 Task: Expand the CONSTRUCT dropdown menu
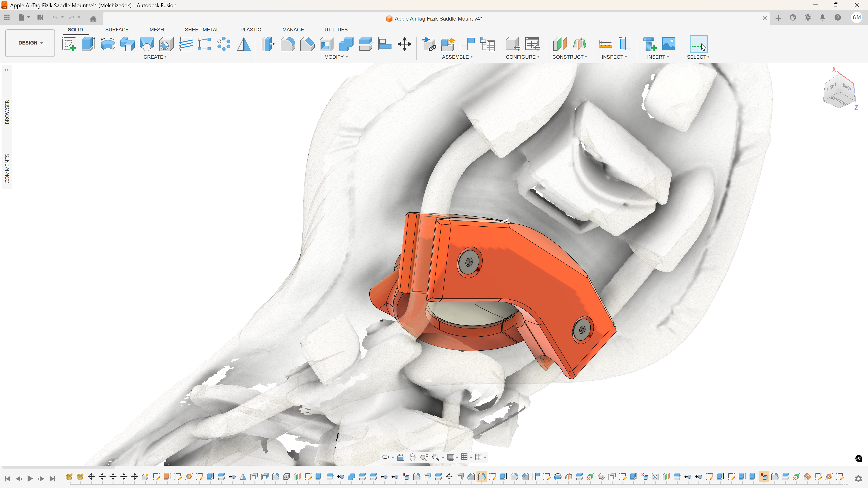click(569, 57)
